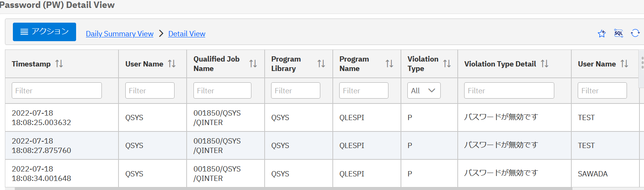Click the horizontal scrollbar below table
Viewport: 644px width, 190px height.
click(x=293, y=188)
